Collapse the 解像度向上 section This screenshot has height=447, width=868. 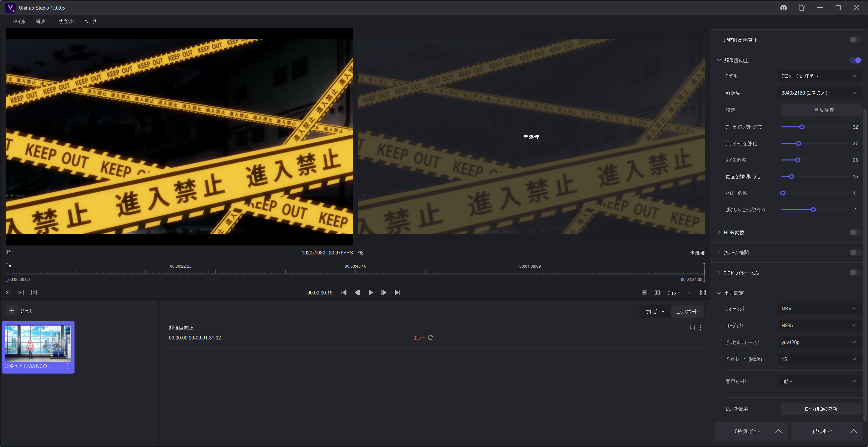[x=719, y=60]
